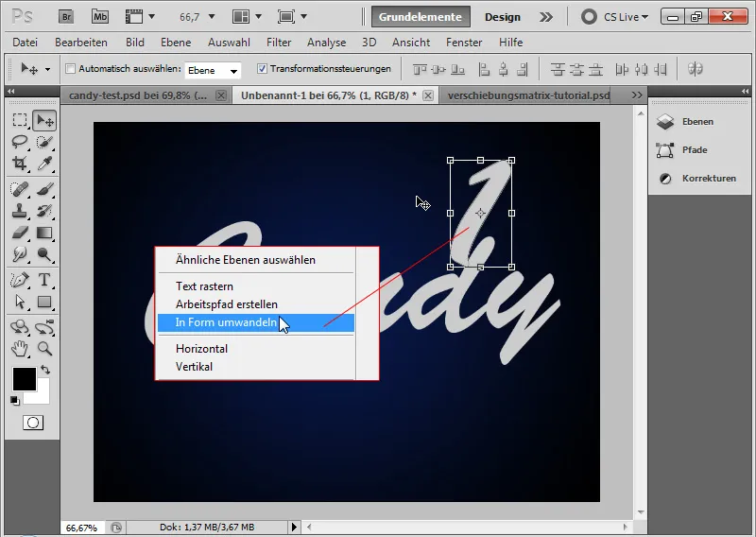Screen dimensions: 756x537
Task: Click the zoom percentage field 66,67%
Action: [82, 528]
